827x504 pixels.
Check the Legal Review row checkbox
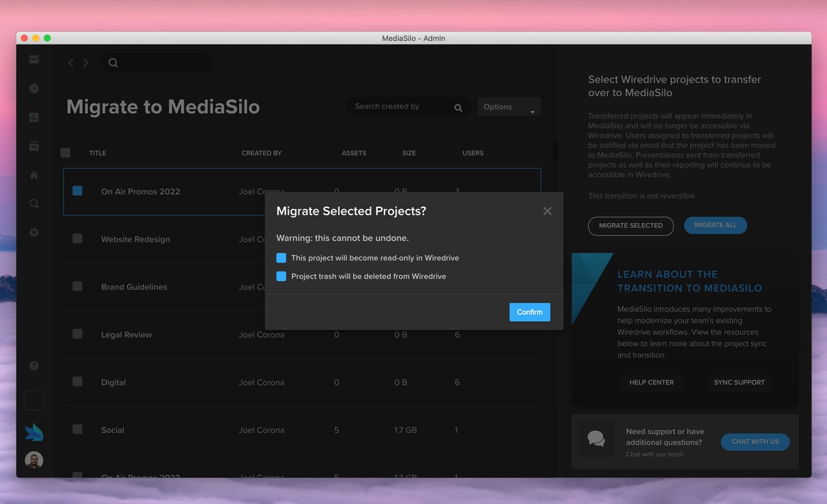point(78,334)
